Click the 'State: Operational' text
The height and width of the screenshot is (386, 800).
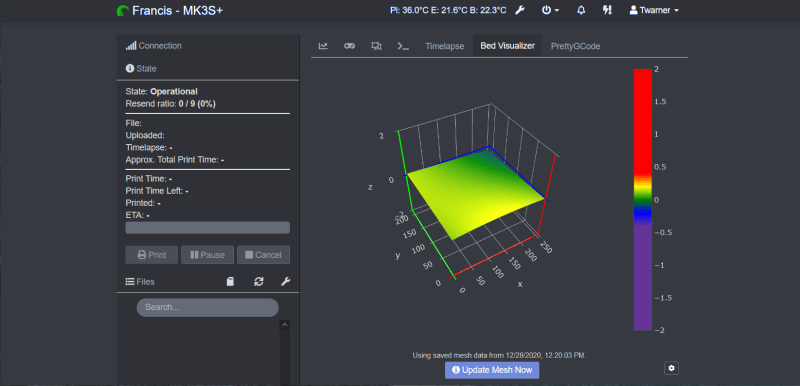pyautogui.click(x=161, y=92)
